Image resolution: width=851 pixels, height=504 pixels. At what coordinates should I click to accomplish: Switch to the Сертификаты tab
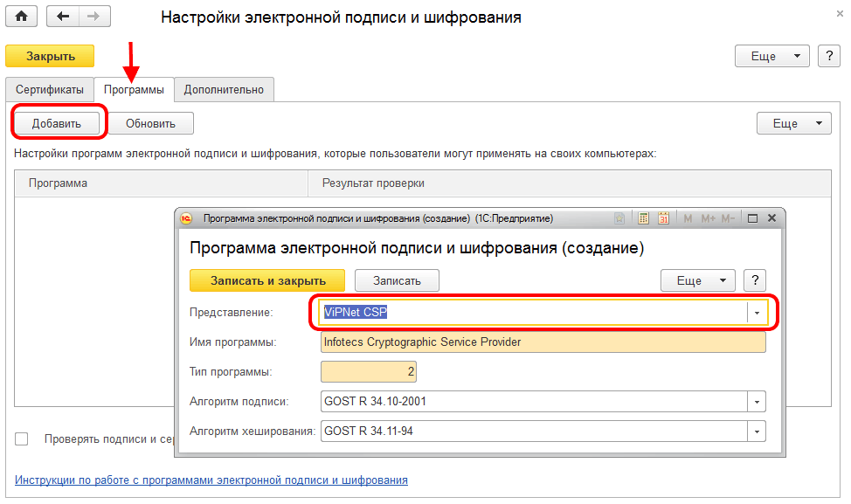pyautogui.click(x=50, y=89)
